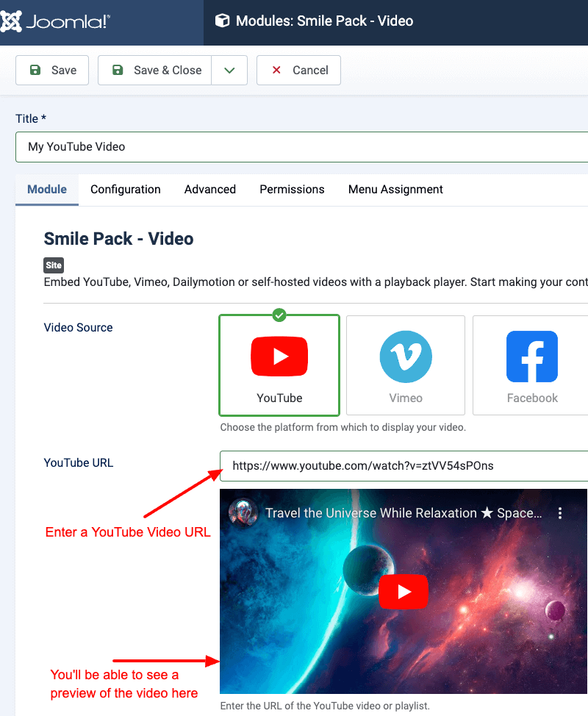Select YouTube as video source
This screenshot has width=588, height=716.
click(279, 365)
